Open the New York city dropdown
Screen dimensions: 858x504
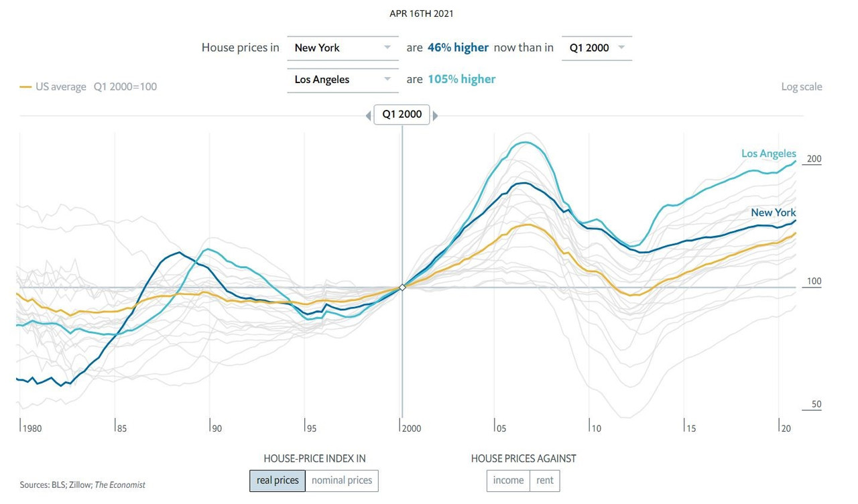tap(343, 48)
